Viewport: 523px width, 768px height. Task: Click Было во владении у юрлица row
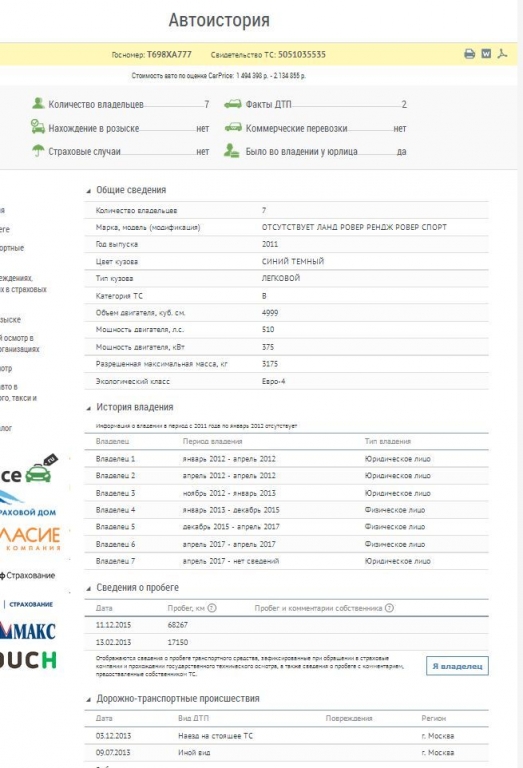click(315, 151)
